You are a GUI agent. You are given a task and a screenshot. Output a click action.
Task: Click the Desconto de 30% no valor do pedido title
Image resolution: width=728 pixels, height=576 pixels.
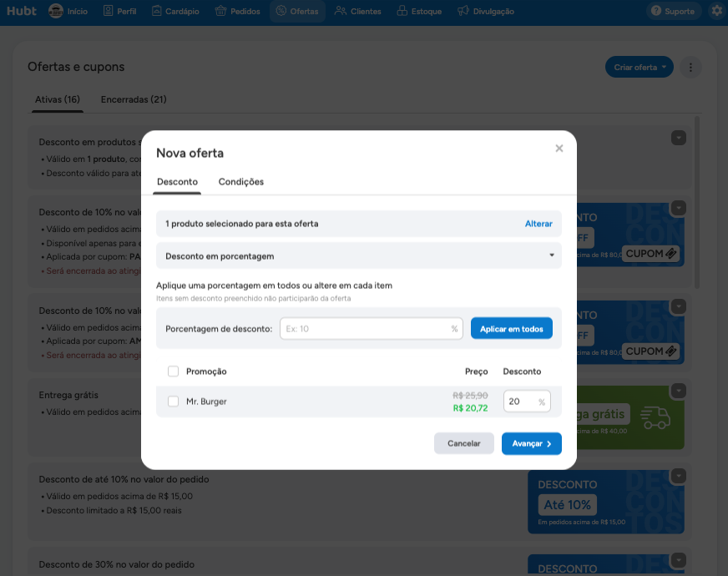pos(117,564)
